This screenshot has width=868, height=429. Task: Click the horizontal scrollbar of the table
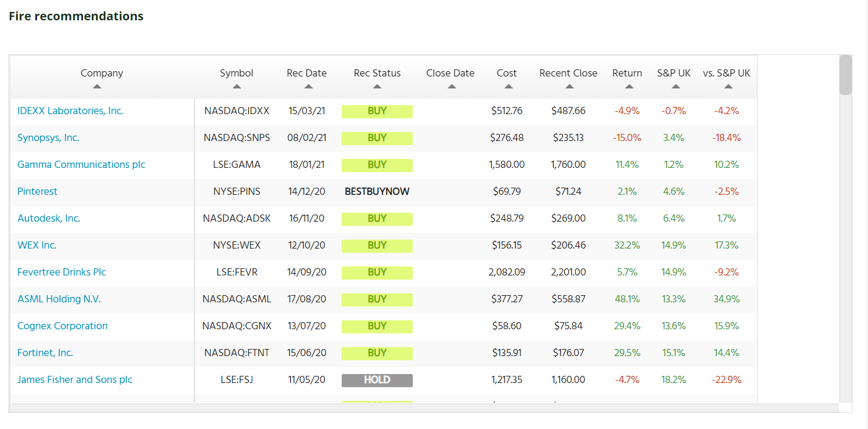(424, 407)
